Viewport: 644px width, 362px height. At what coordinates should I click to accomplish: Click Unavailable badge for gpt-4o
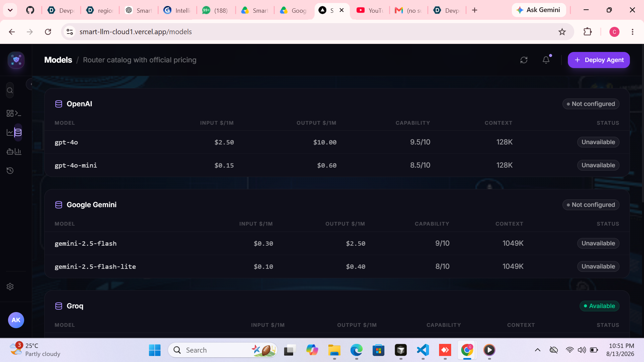coord(598,142)
